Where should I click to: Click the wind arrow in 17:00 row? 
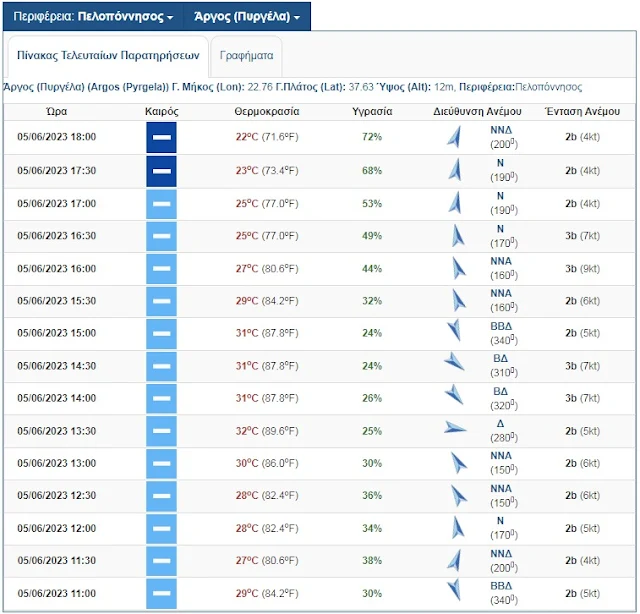pos(455,203)
